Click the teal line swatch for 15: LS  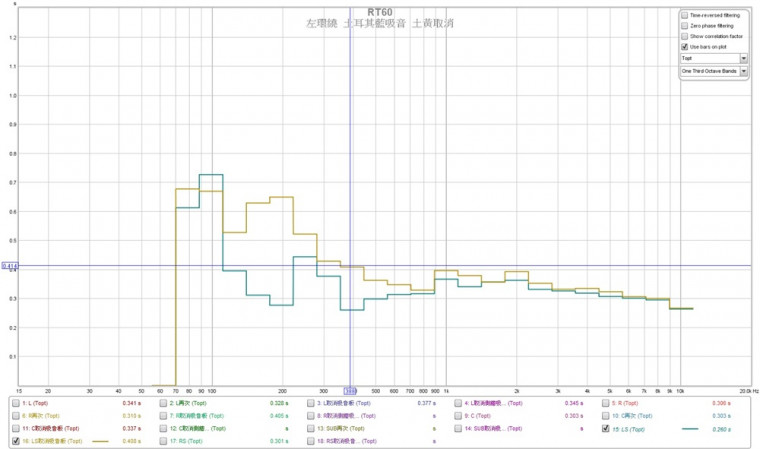click(690, 429)
